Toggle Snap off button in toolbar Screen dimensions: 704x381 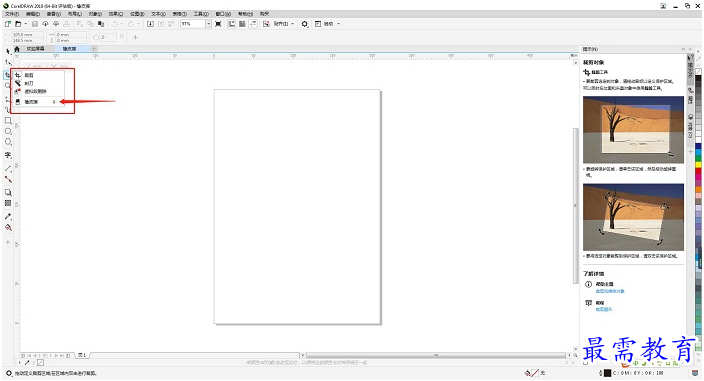click(x=266, y=24)
